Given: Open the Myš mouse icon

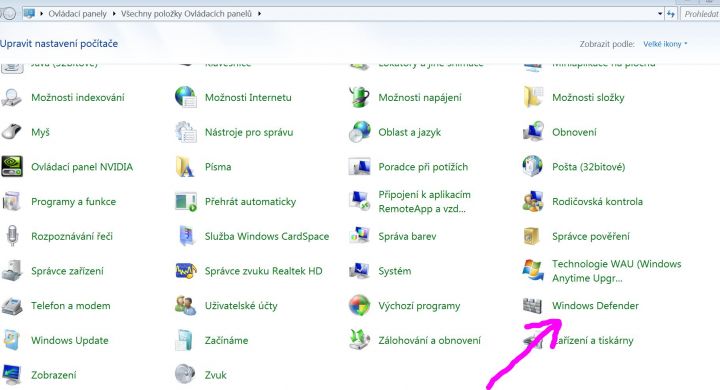Looking at the screenshot, I should point(11,132).
